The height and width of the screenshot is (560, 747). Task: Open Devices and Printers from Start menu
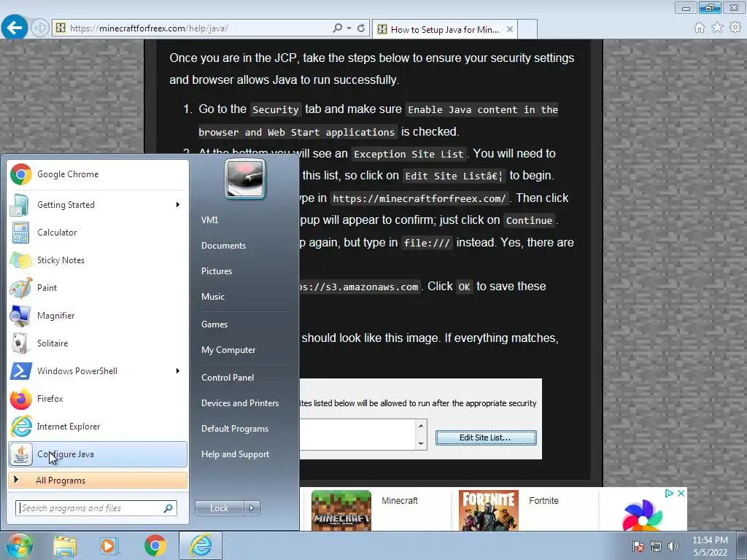coord(239,403)
